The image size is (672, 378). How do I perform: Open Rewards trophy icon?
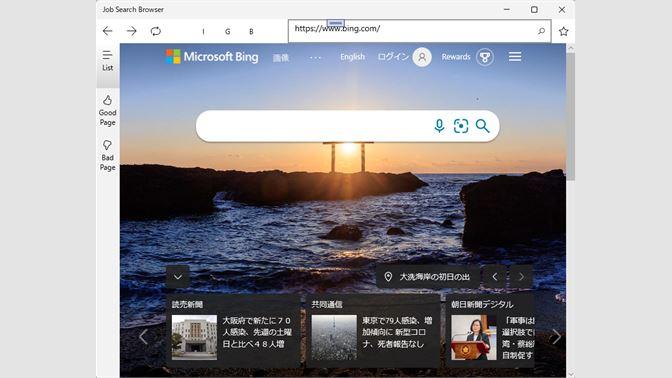coord(485,57)
